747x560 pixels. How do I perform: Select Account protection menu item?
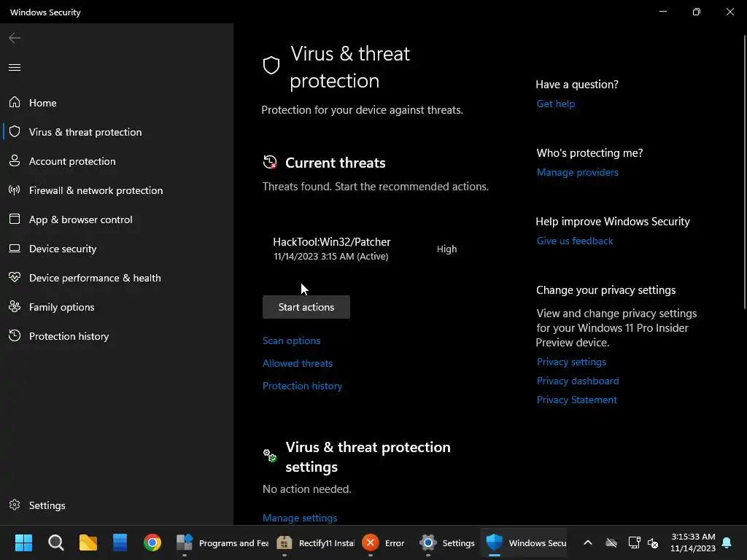coord(117,161)
